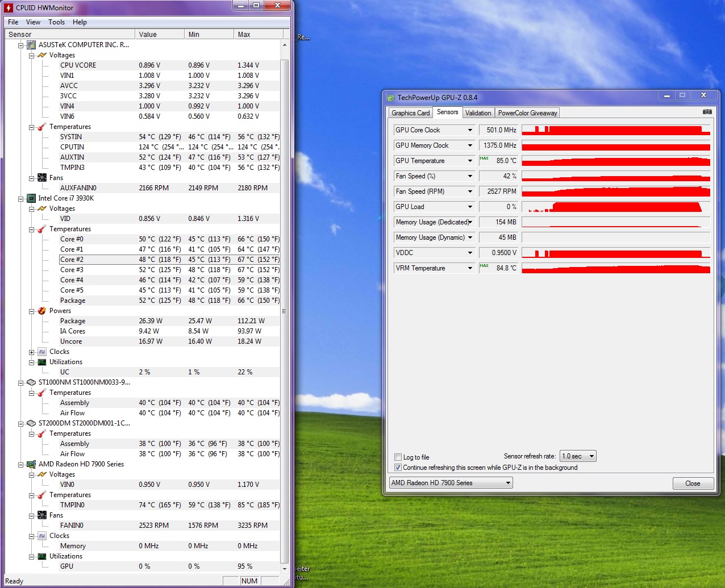Select the FANIN0 row under AMD Radeon
Screen dimensions: 725x588
click(169, 526)
